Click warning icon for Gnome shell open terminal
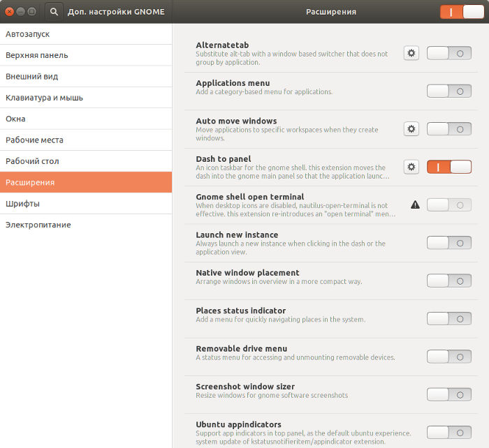489x448 pixels. [415, 204]
